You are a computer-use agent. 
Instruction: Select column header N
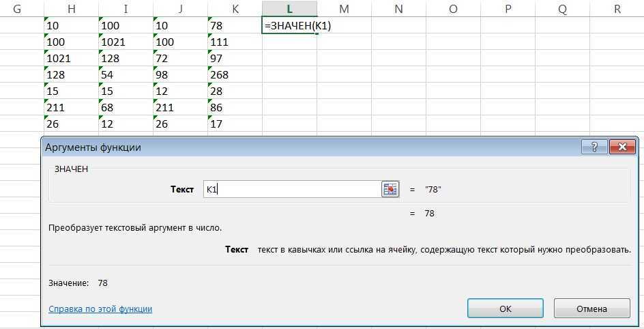(399, 9)
